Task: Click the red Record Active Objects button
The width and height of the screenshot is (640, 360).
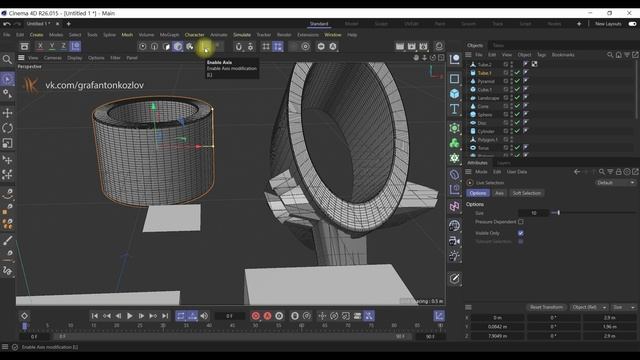Action: point(256,316)
